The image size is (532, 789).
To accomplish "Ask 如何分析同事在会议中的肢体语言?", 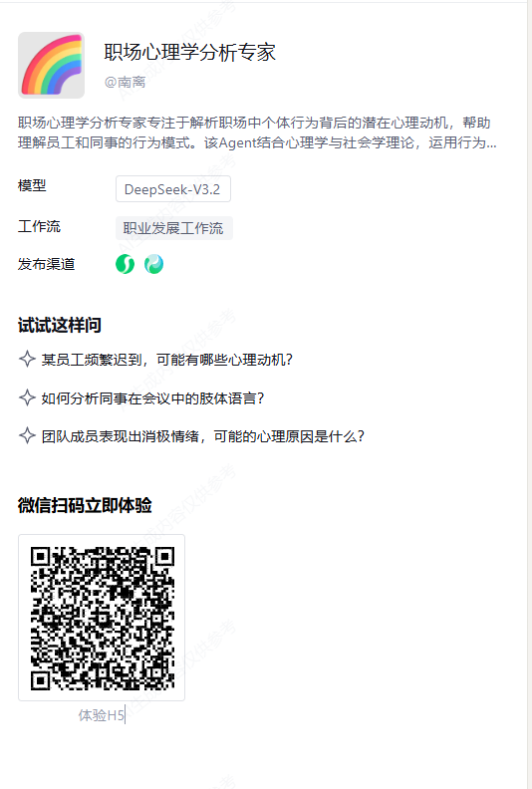I will click(x=153, y=398).
